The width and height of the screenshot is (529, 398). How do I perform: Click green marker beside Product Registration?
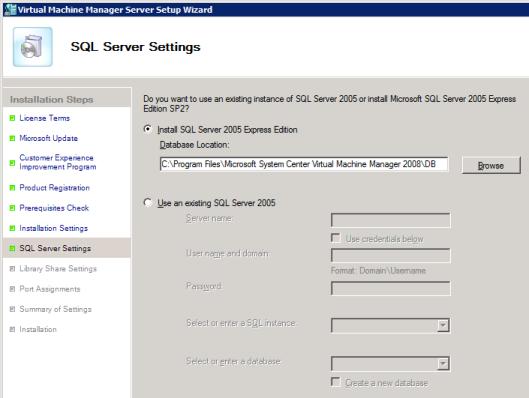[x=12, y=188]
